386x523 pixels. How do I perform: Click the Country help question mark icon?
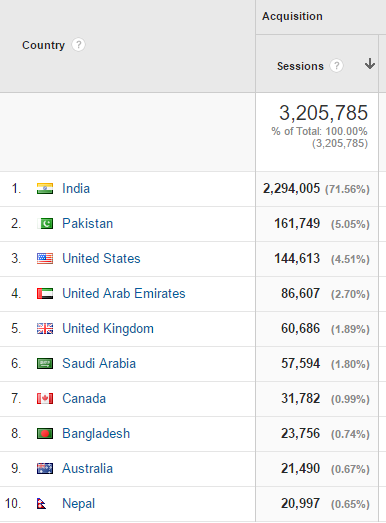(78, 45)
